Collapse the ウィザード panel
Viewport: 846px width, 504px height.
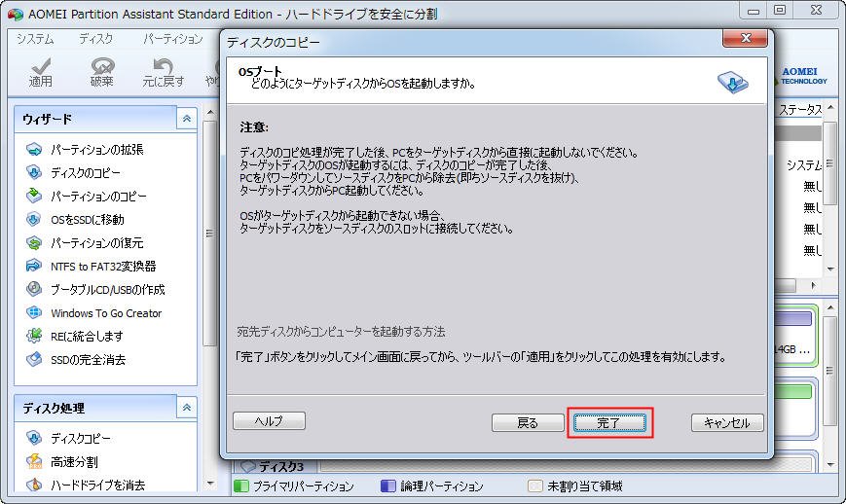coord(187,119)
